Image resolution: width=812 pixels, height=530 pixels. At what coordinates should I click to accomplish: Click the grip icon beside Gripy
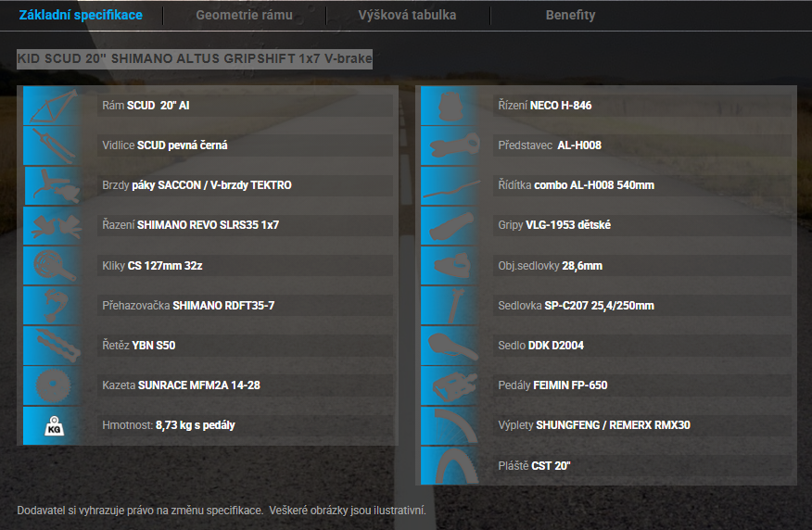click(450, 225)
